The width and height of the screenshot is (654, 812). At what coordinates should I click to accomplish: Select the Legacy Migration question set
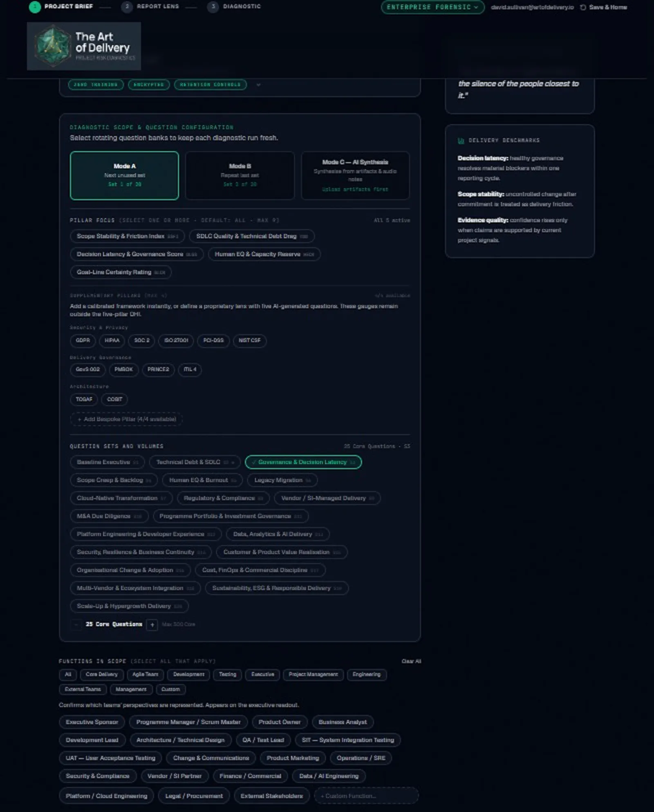tap(282, 480)
